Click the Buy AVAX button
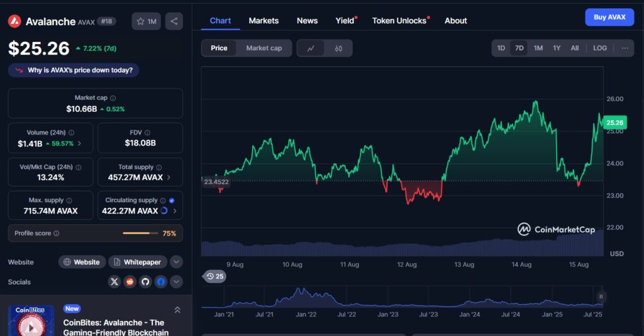The width and height of the screenshot is (644, 336). pyautogui.click(x=609, y=17)
